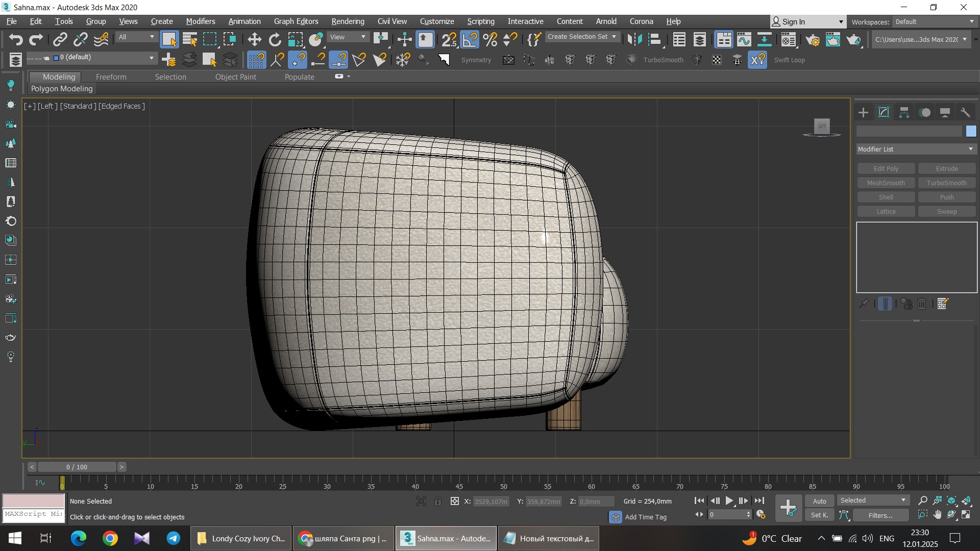Screen dimensions: 980x551
Task: Click Zoom Extents All icon
Action: click(x=966, y=501)
